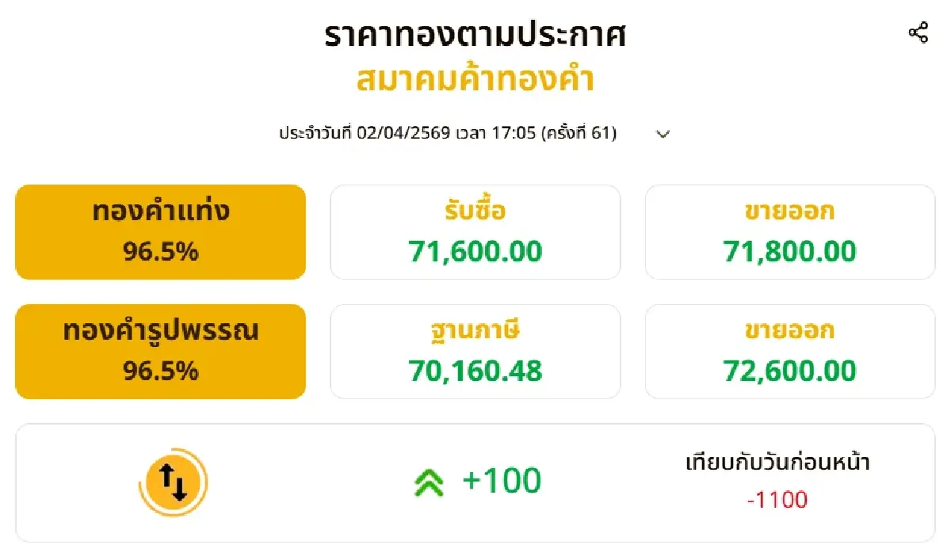This screenshot has height=560, width=951.
Task: Click the รับซื้อ 71,600.00 card
Action: coord(475,231)
